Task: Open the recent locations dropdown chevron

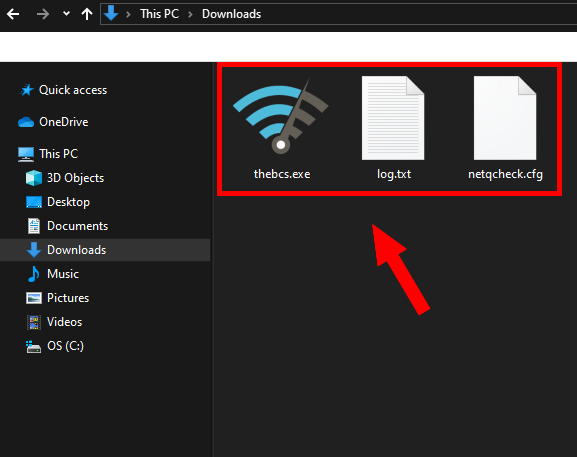Action: click(x=66, y=14)
